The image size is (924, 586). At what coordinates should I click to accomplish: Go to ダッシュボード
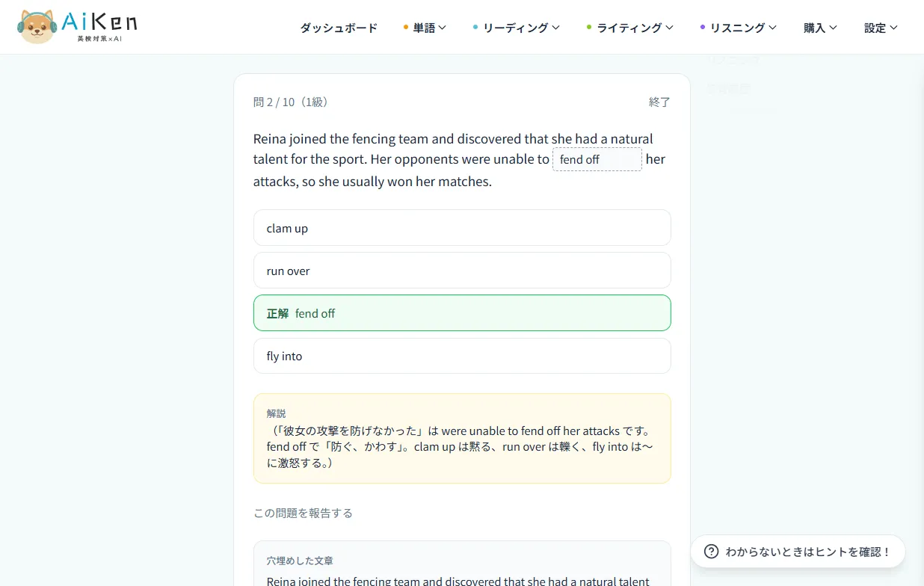click(x=339, y=28)
